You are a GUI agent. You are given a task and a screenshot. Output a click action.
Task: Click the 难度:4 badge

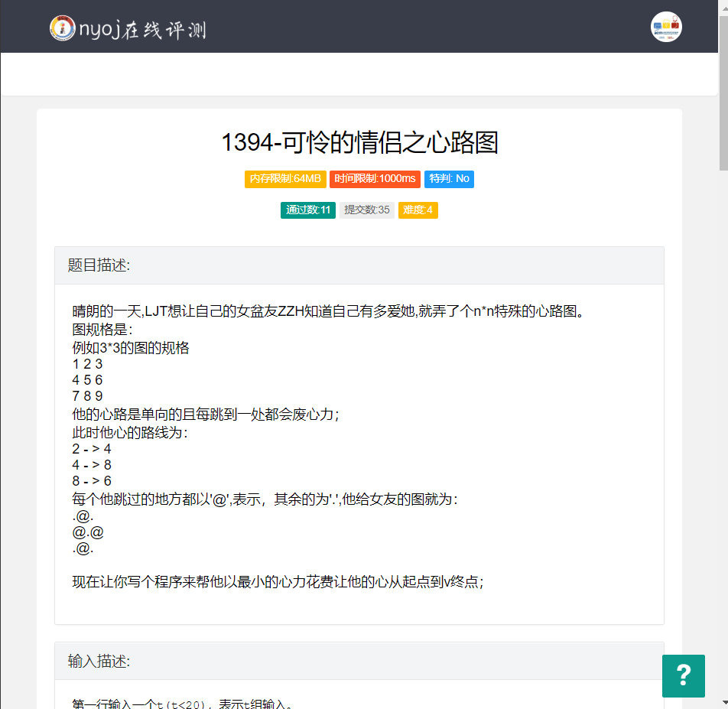coord(418,210)
